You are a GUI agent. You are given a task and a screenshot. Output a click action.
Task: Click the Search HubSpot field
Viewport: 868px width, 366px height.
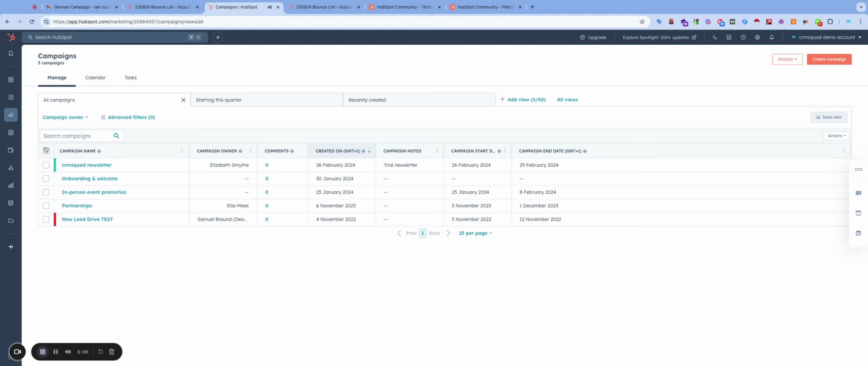[114, 37]
